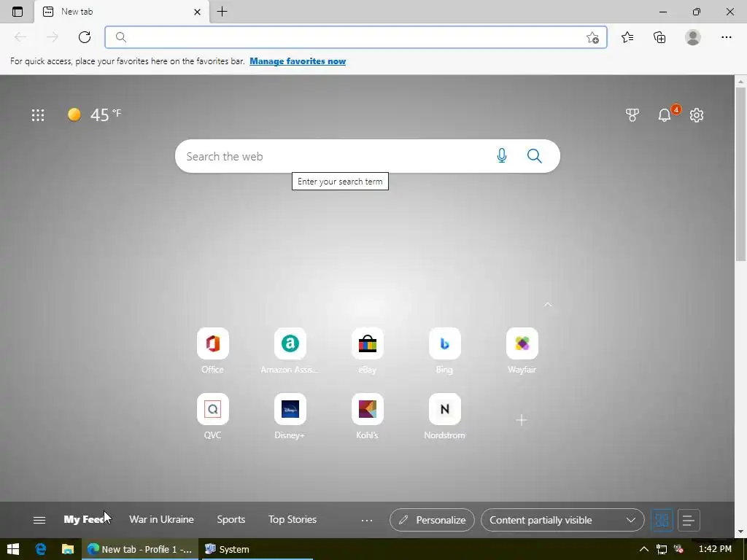This screenshot has height=560, width=747.
Task: Open a new browser tab
Action: (222, 12)
